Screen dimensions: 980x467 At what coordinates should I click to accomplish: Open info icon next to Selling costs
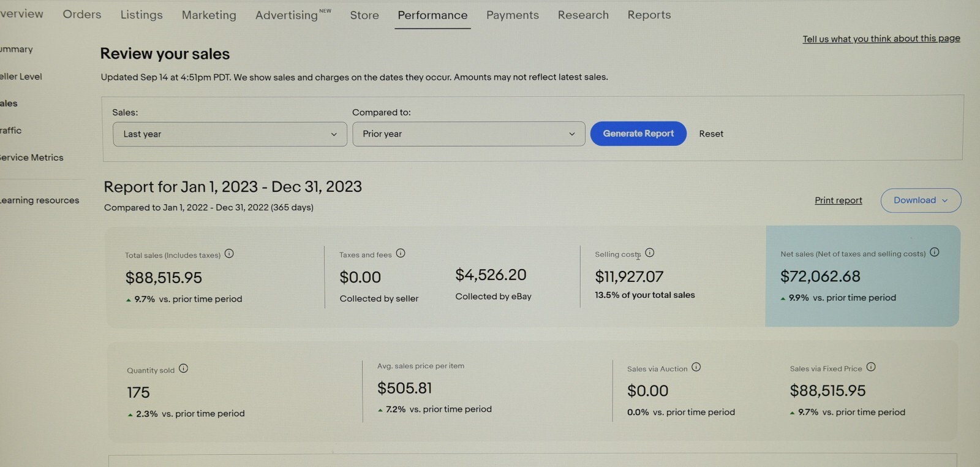click(650, 252)
